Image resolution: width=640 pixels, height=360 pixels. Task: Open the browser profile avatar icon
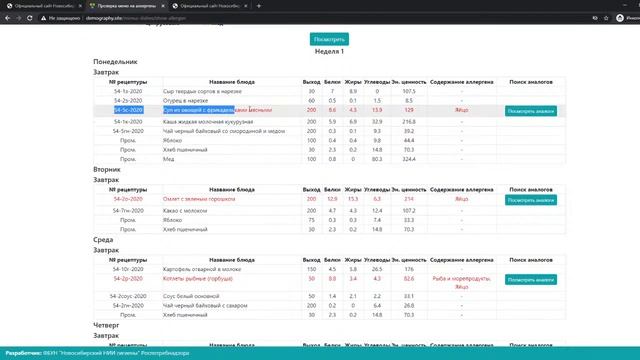pyautogui.click(x=620, y=18)
